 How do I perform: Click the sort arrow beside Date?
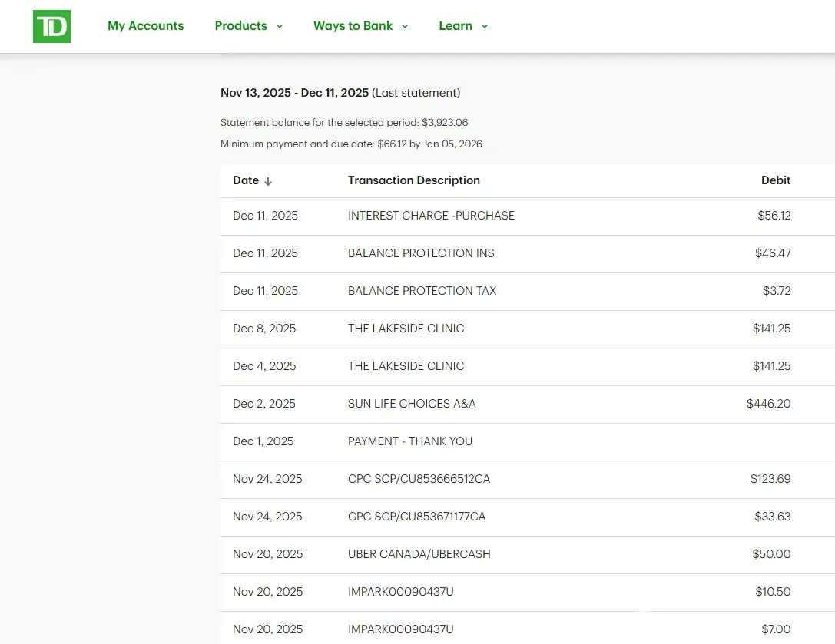268,181
